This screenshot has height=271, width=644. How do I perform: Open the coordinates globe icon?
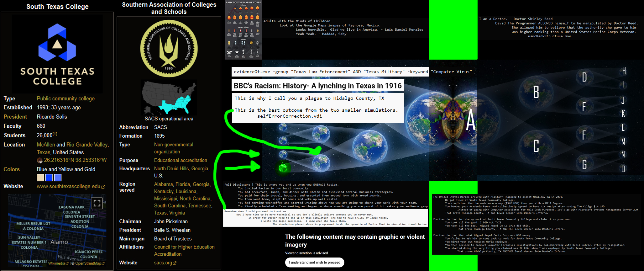point(40,160)
